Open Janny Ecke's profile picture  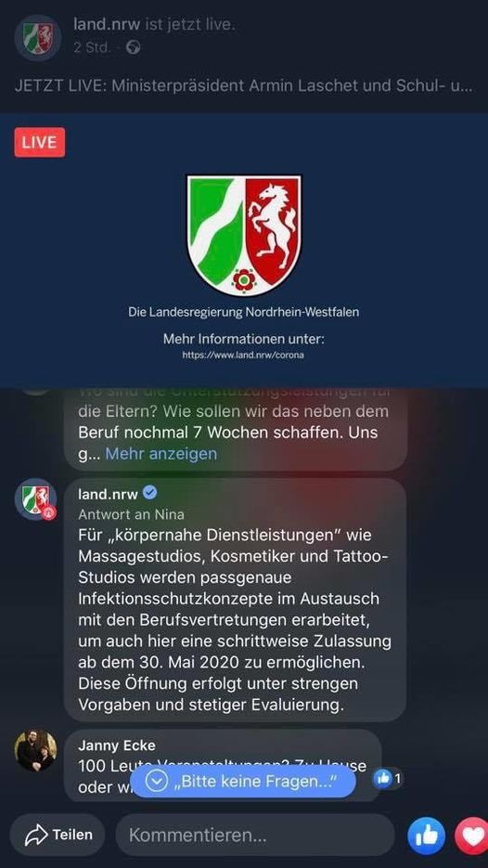coord(35,751)
